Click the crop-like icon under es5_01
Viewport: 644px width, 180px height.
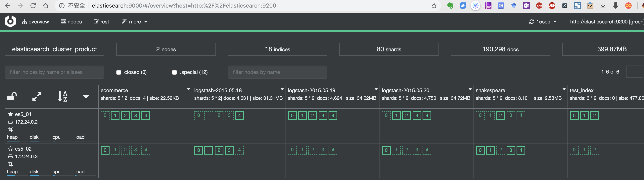[x=10, y=129]
